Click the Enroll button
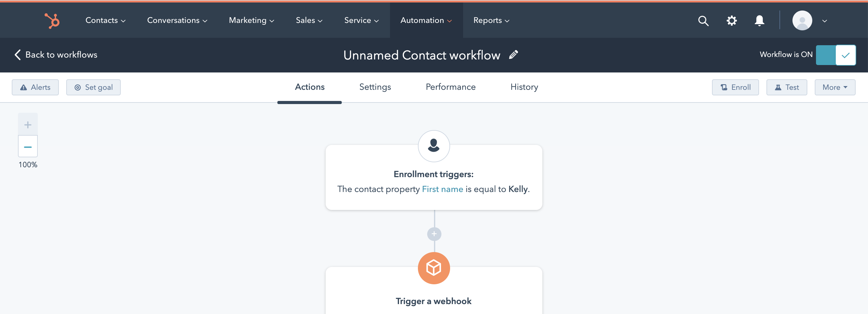 [x=735, y=87]
